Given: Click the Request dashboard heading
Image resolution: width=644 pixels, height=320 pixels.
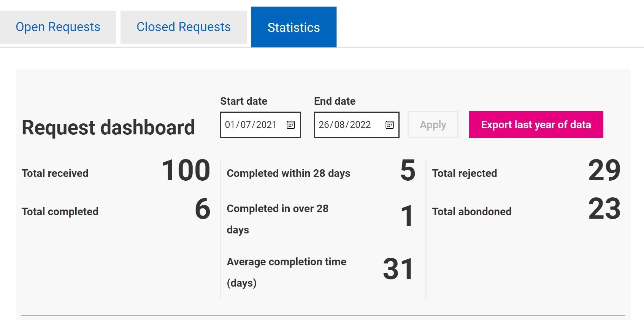Looking at the screenshot, I should [108, 127].
